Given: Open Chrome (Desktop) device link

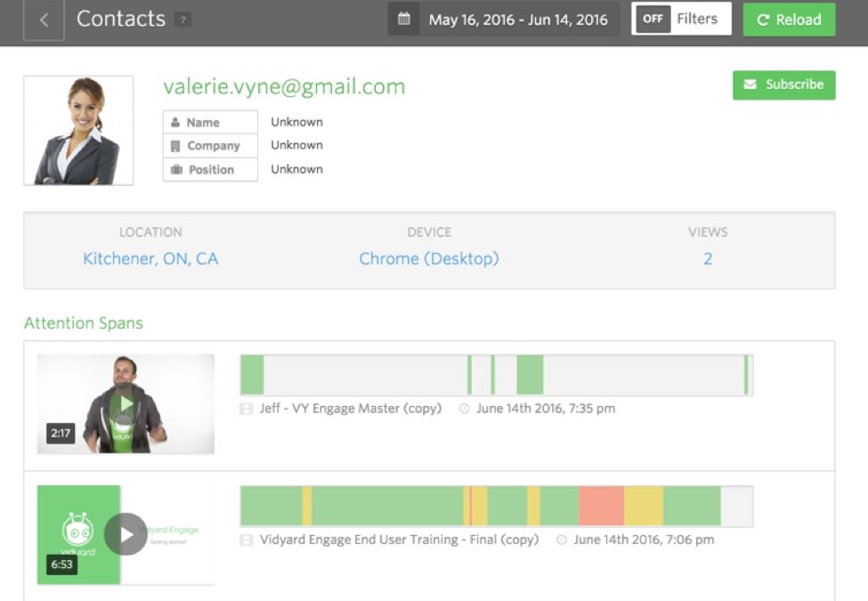Looking at the screenshot, I should pos(429,259).
